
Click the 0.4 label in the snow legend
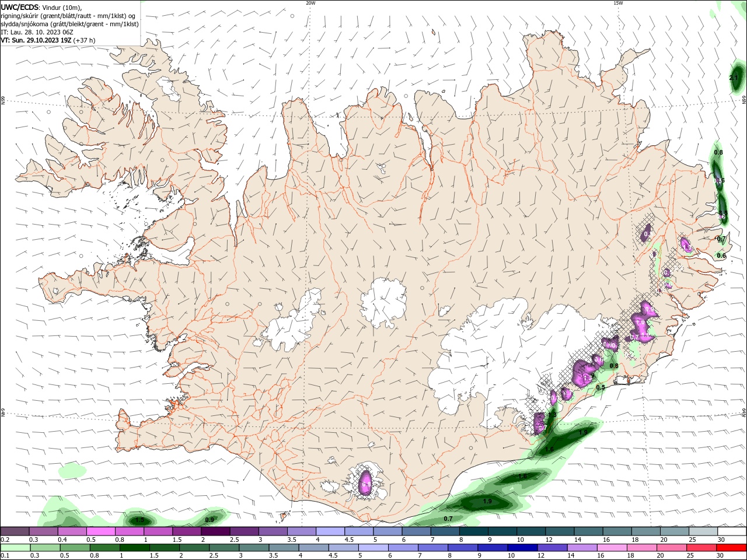[62, 540]
